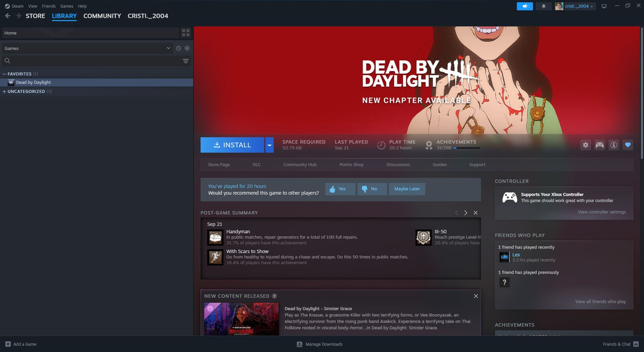Click Lex's friend avatar icon

pyautogui.click(x=504, y=257)
